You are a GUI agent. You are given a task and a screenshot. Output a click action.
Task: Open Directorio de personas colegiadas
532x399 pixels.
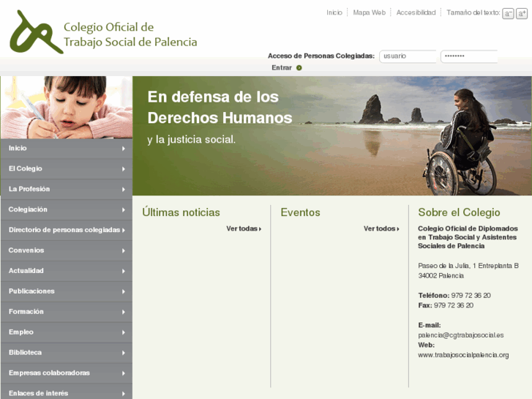point(67,230)
